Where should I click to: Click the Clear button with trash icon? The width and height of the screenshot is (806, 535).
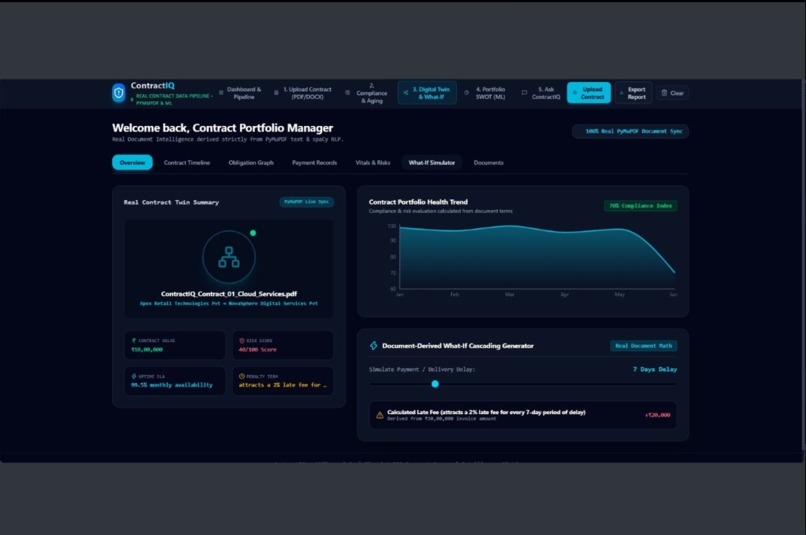[672, 93]
